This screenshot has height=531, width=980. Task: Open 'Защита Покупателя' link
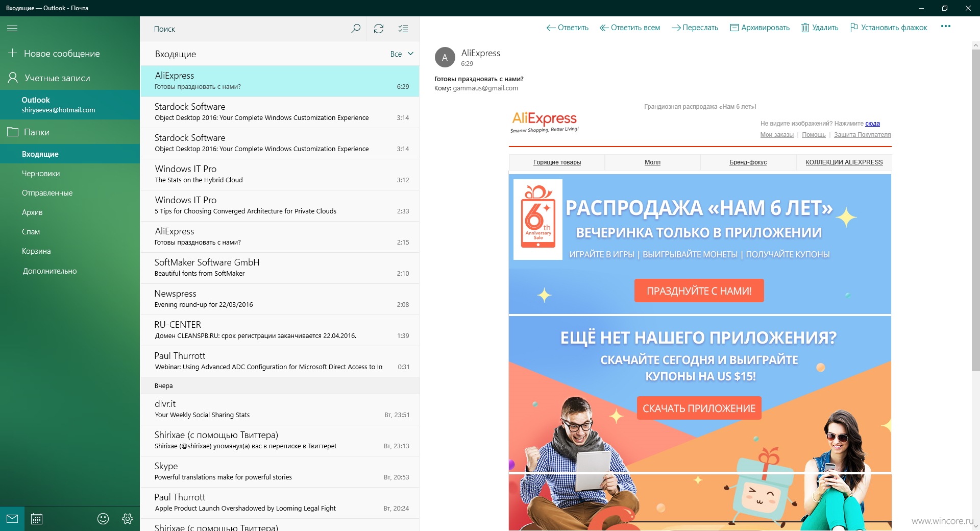point(862,135)
